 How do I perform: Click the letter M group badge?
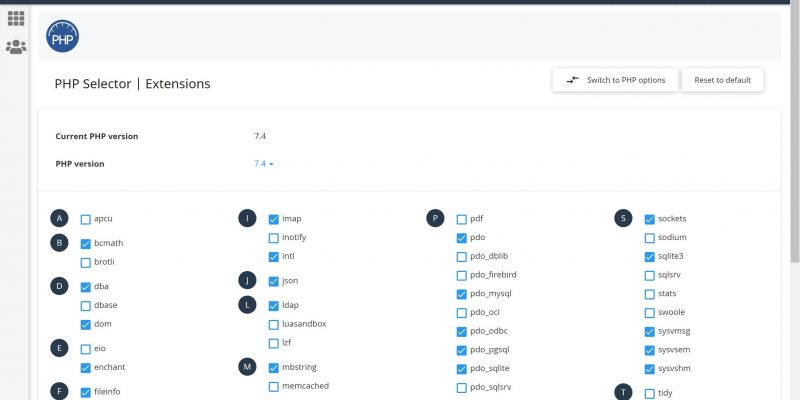tap(247, 367)
